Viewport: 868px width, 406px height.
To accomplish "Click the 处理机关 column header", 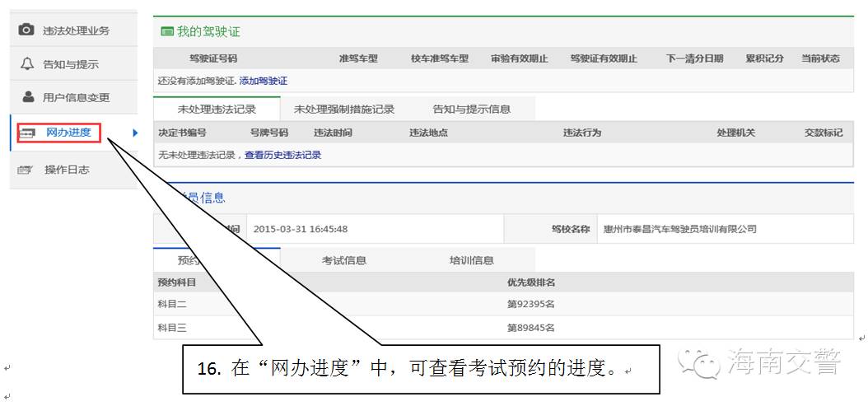I will pyautogui.click(x=735, y=133).
